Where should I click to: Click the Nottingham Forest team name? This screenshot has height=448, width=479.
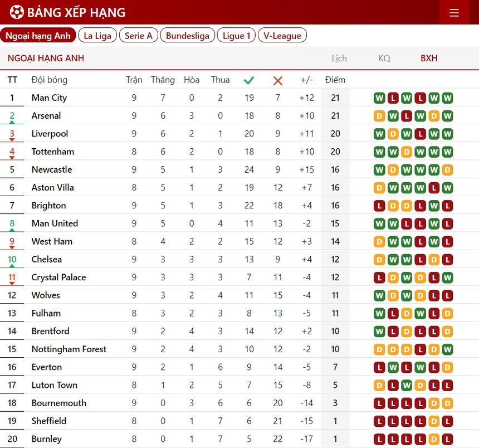[x=69, y=349]
